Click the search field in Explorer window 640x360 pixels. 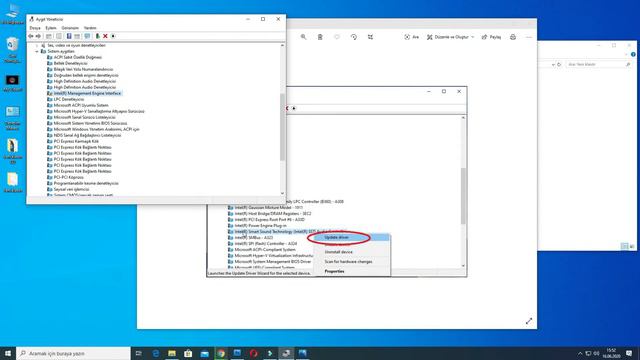[x=598, y=64]
